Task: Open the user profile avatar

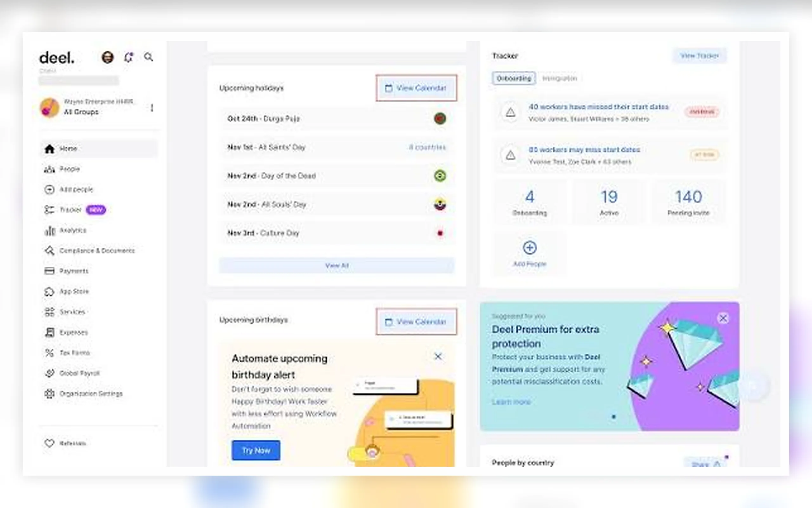Action: click(108, 57)
